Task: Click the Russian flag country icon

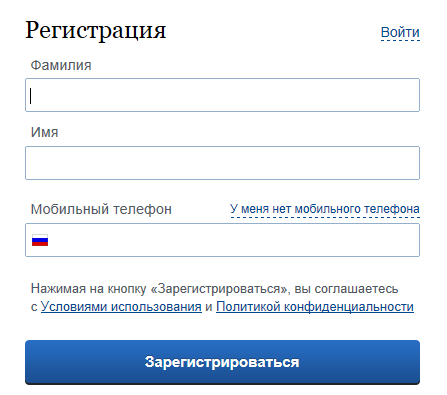Action: [x=40, y=240]
